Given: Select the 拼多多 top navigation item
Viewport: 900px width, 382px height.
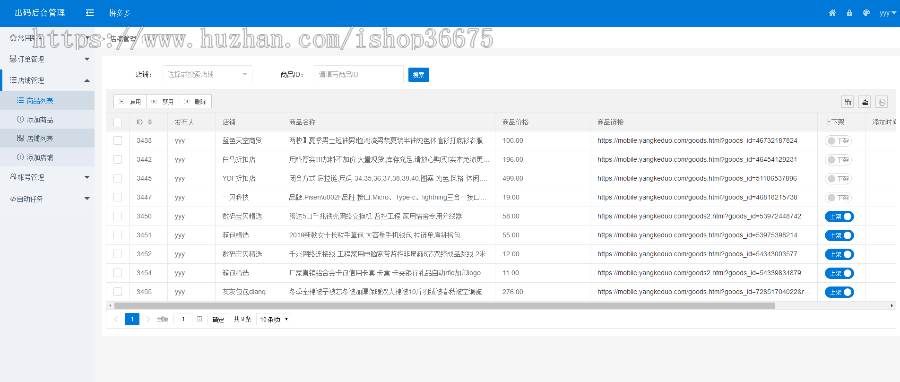Looking at the screenshot, I should (x=119, y=13).
